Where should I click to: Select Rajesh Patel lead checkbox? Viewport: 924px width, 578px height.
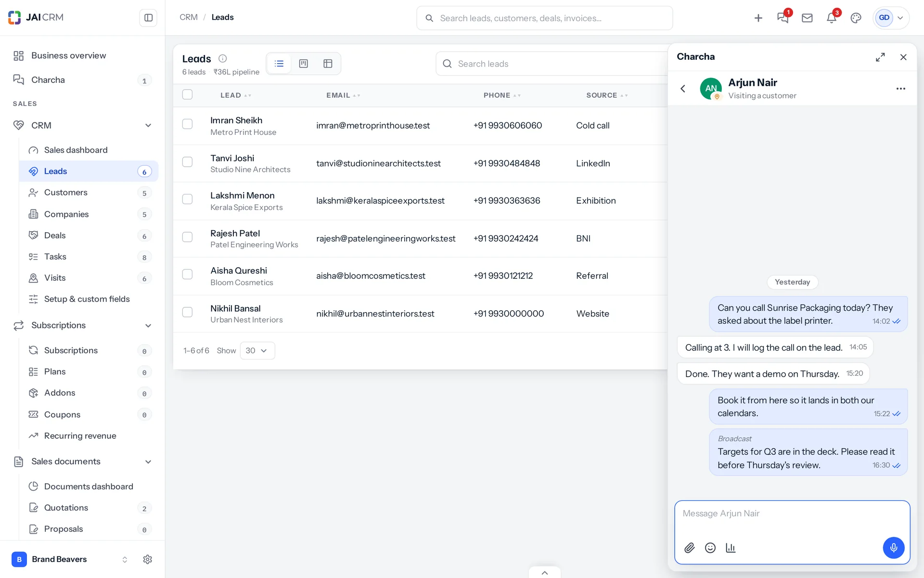tap(187, 237)
